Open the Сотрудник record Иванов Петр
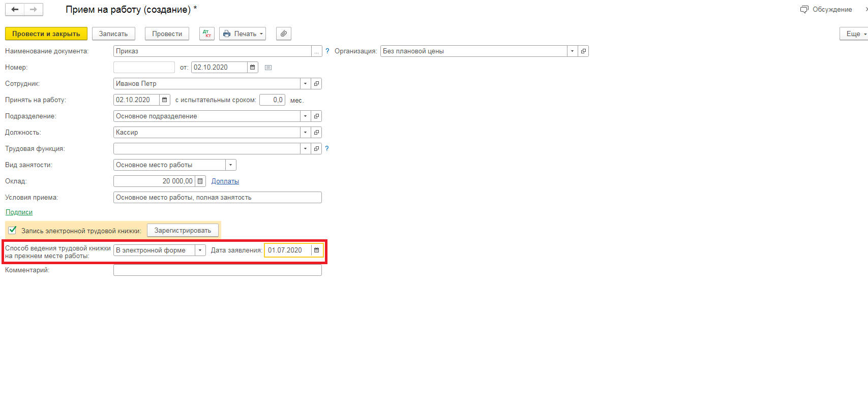Image resolution: width=868 pixels, height=411 pixels. (x=316, y=84)
